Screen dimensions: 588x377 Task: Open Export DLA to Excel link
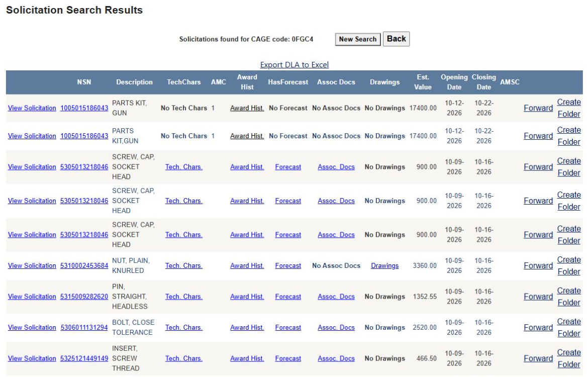295,64
